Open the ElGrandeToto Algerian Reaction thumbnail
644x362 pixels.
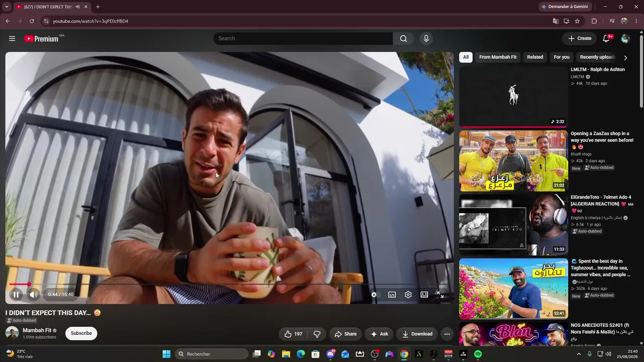(513, 225)
